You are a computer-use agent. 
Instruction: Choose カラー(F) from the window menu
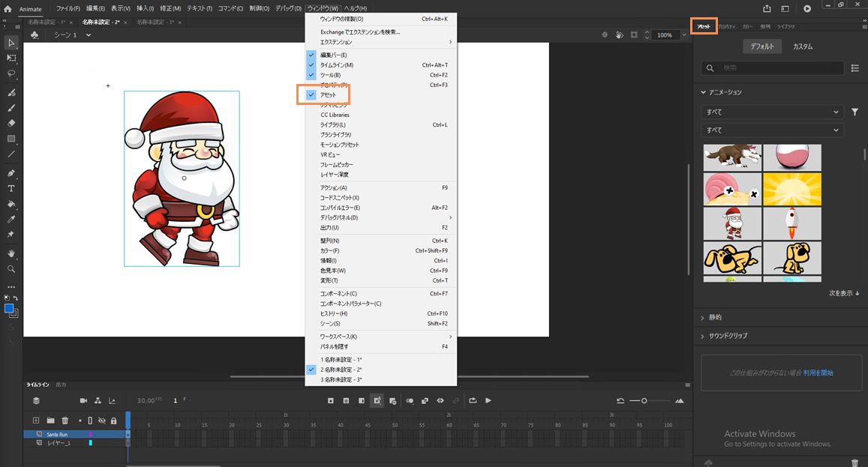pyautogui.click(x=381, y=250)
